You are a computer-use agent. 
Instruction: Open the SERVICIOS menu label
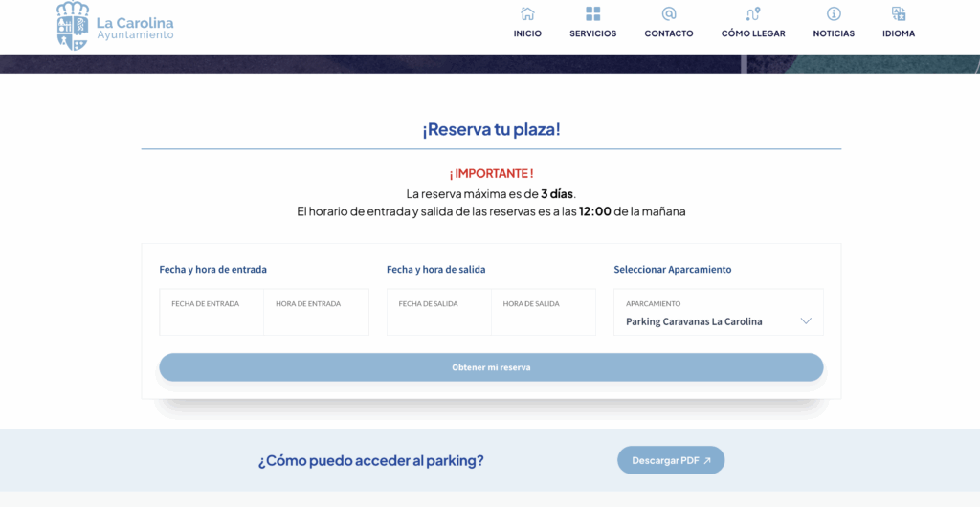coord(593,33)
